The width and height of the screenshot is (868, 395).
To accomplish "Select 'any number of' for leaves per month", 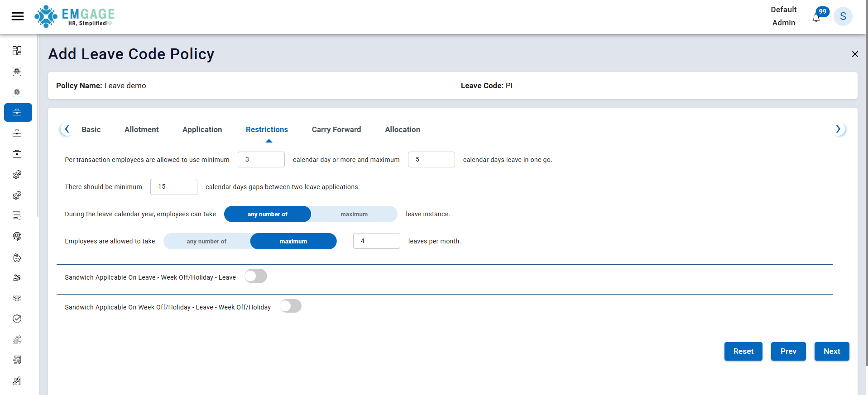I will (x=206, y=241).
